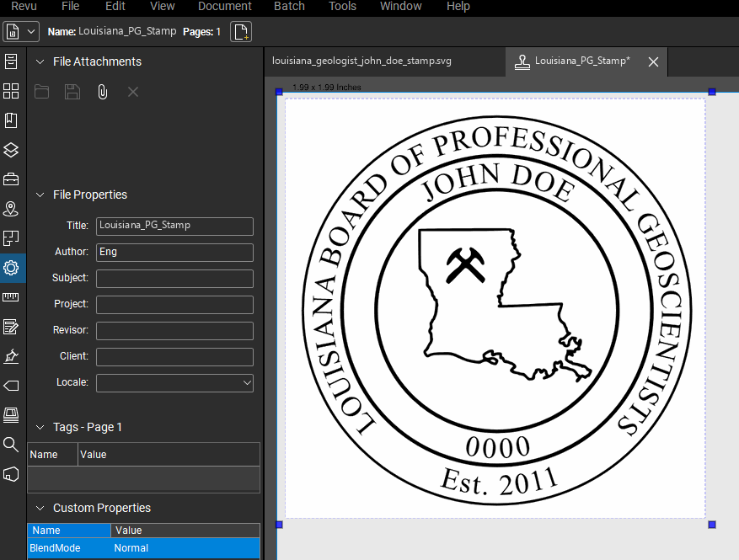Viewport: 739px width, 560px height.
Task: Open the Search magnifier panel icon
Action: [11, 444]
